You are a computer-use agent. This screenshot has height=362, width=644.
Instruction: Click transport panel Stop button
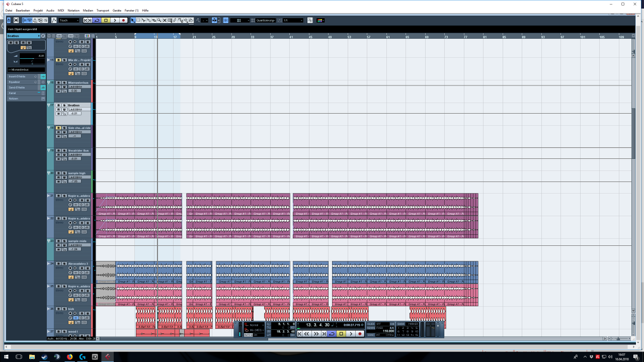pos(341,334)
